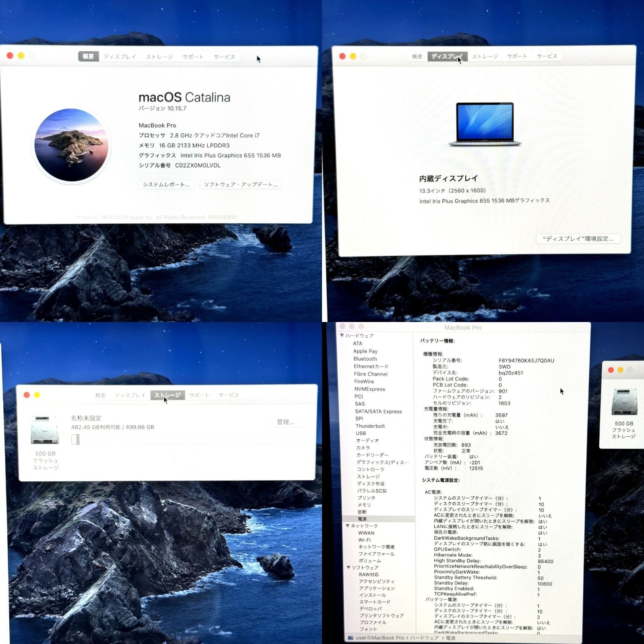Click the 完全充電時の容量 value 3672

coord(501,433)
